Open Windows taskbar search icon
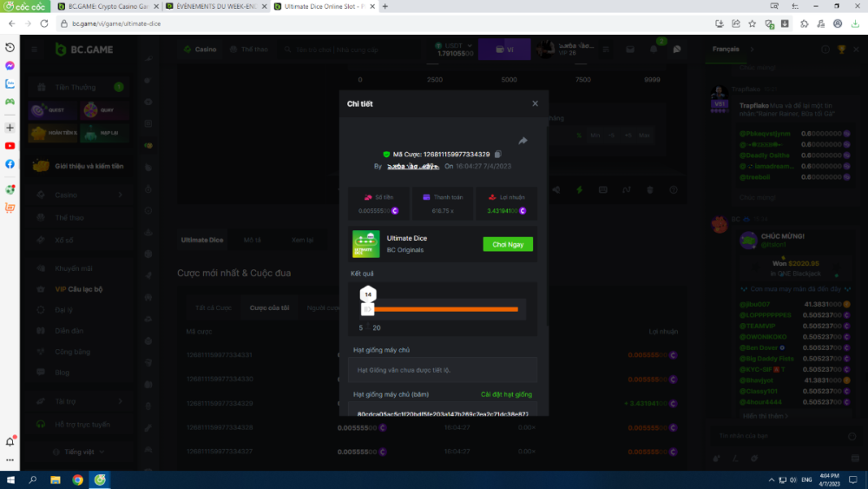 [33, 479]
